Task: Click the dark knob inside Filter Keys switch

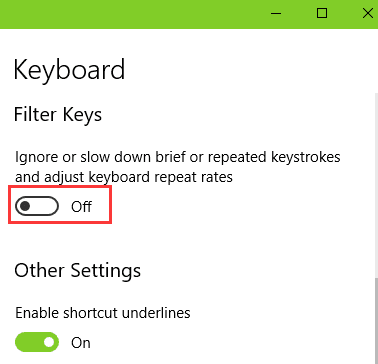Action: (x=25, y=206)
